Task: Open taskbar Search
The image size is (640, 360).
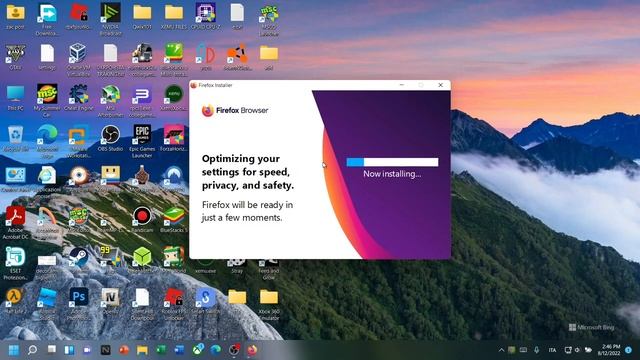Action: (32, 350)
